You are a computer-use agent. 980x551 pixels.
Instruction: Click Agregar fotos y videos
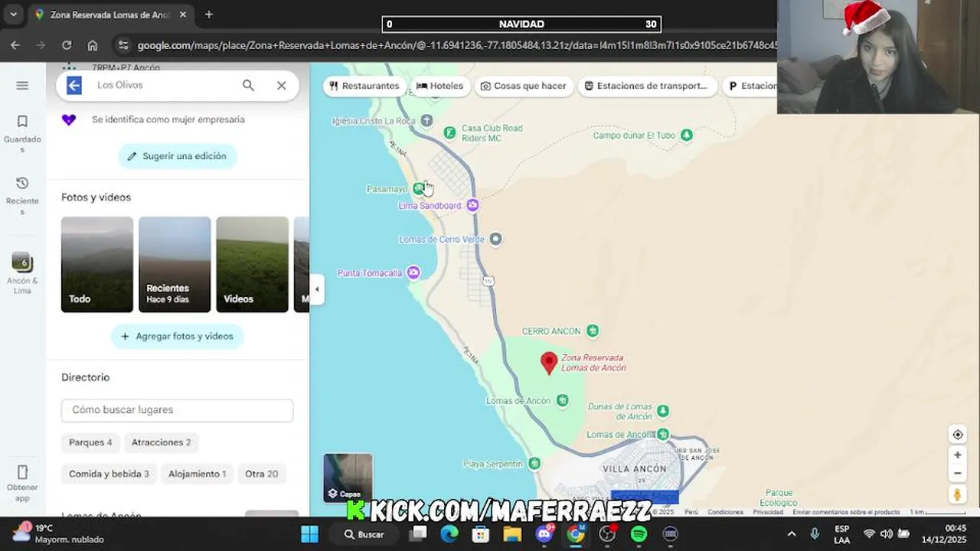point(178,337)
